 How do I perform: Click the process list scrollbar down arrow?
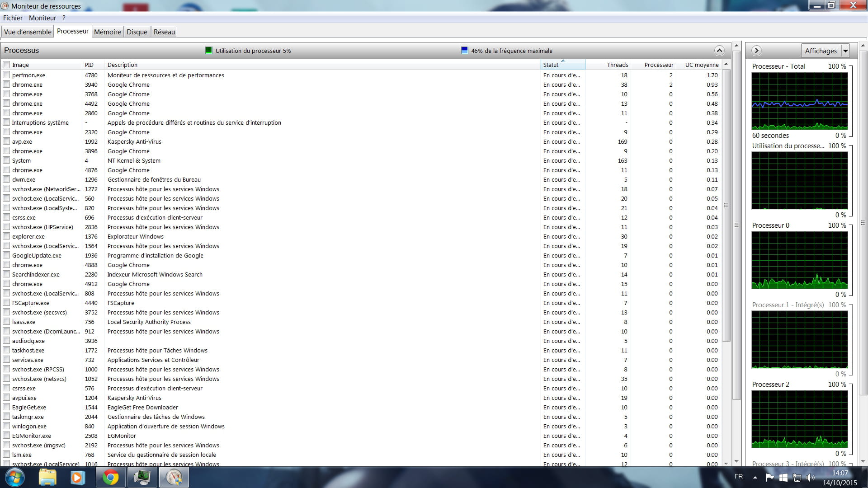(x=726, y=463)
